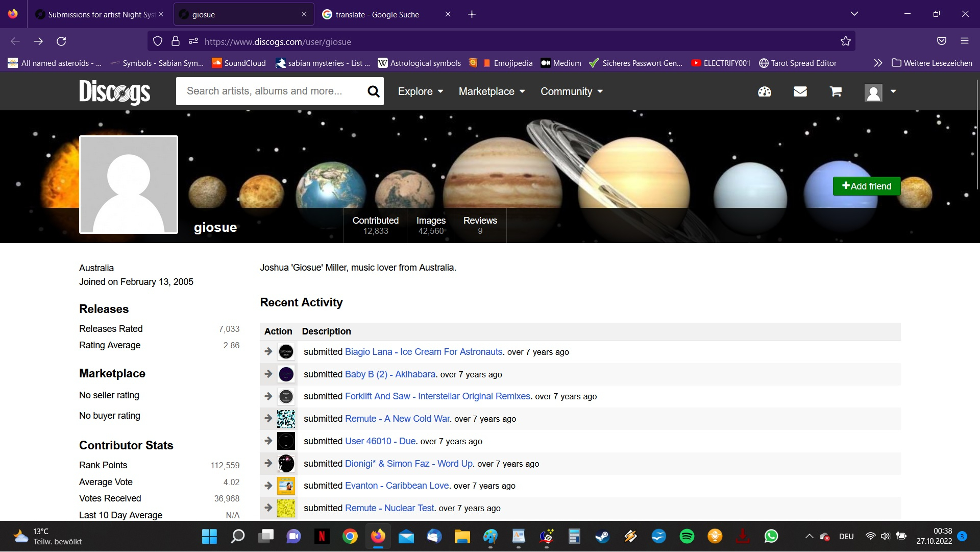The image size is (980, 552).
Task: Reload the page in Firefox
Action: 61,41
